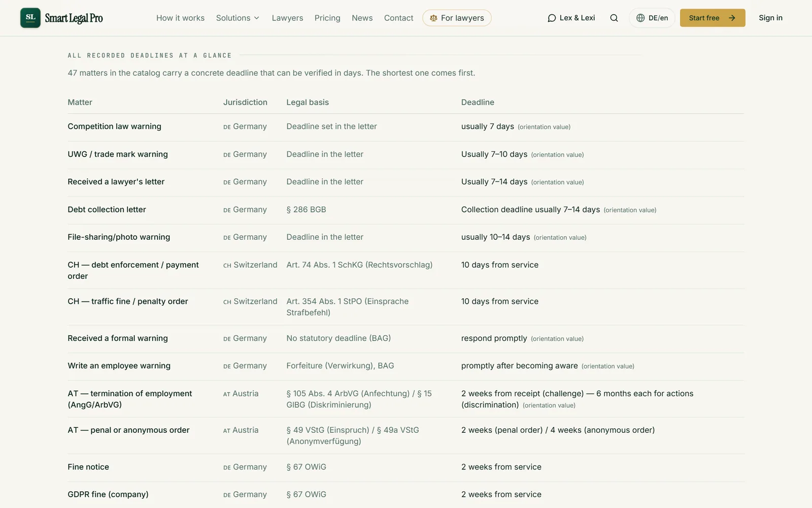812x508 pixels.
Task: Click No statutory deadline (BAG) cell
Action: (x=339, y=338)
